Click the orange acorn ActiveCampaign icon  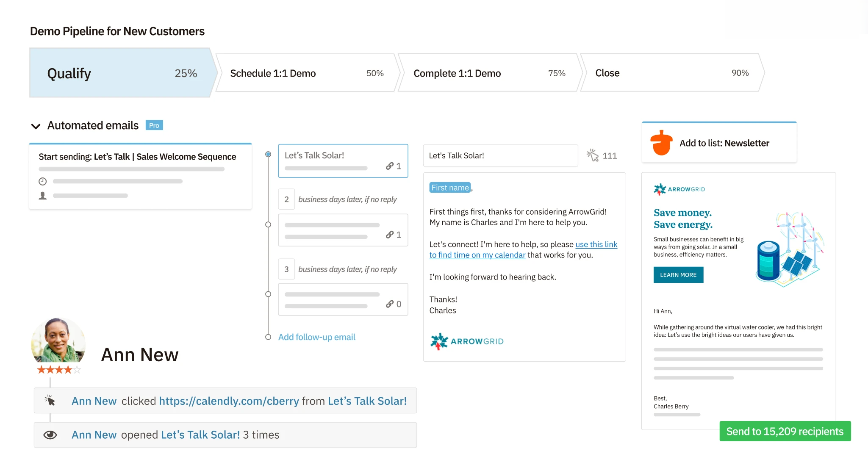[x=661, y=142]
